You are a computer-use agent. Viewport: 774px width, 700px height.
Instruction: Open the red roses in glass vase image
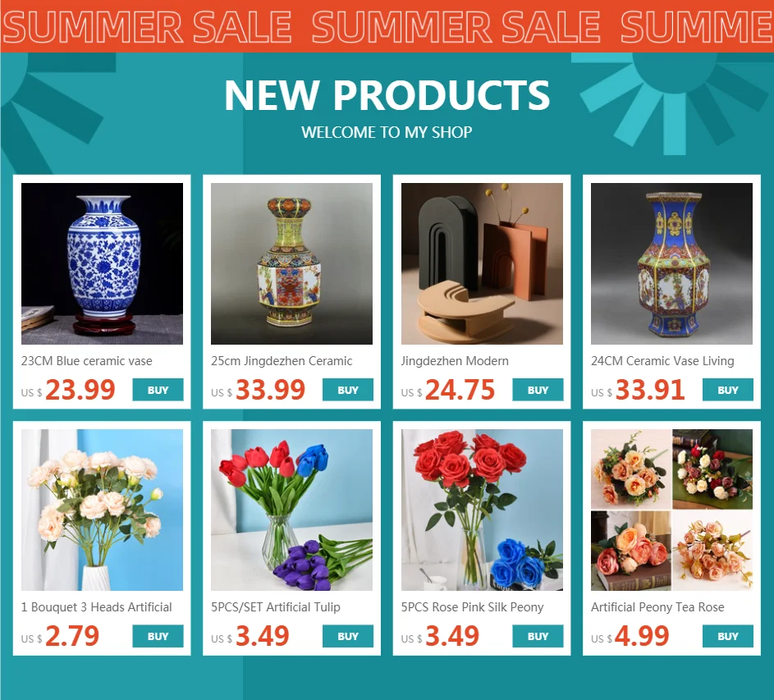[482, 510]
